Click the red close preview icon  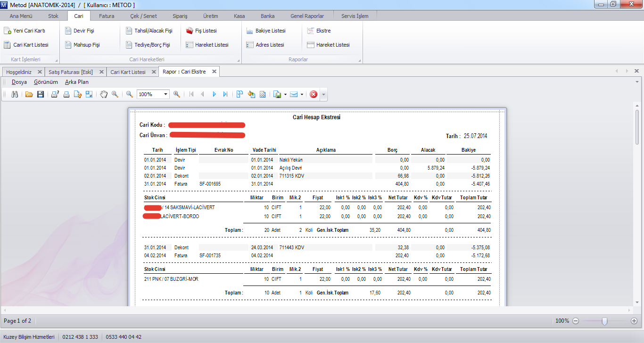(314, 94)
